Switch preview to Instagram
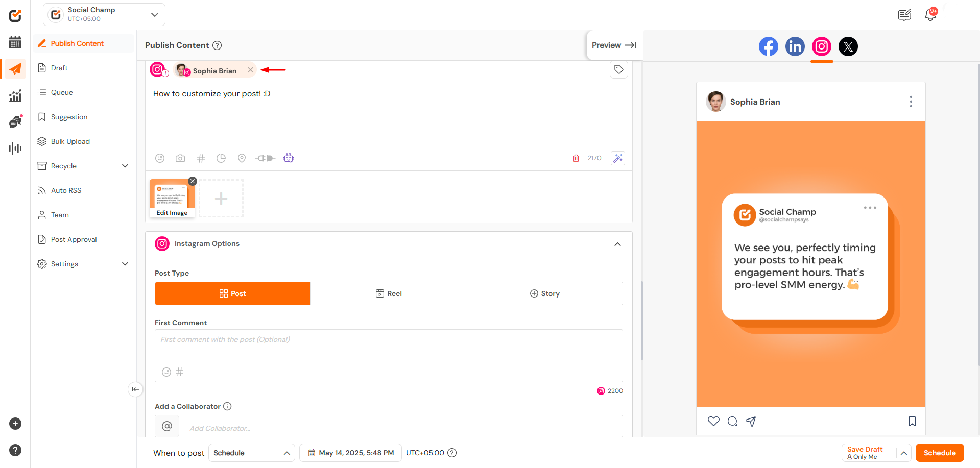 tap(822, 46)
